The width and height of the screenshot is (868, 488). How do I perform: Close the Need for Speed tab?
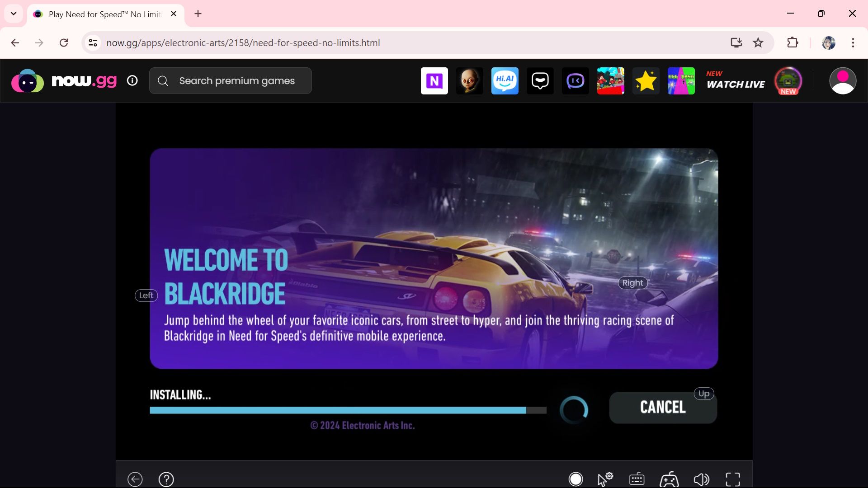[x=174, y=14]
